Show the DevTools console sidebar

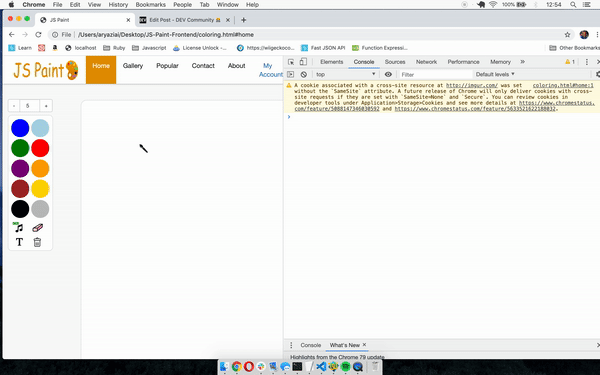click(290, 74)
